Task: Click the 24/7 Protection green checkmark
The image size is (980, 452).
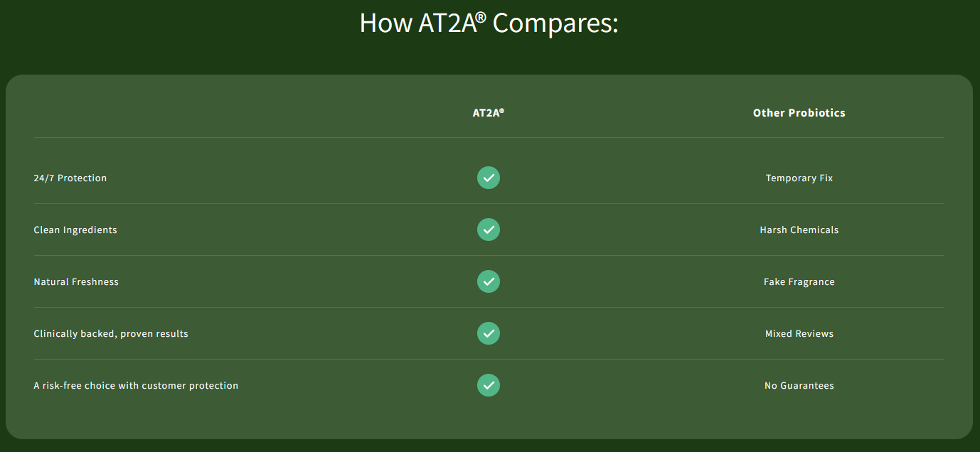Action: [x=489, y=178]
